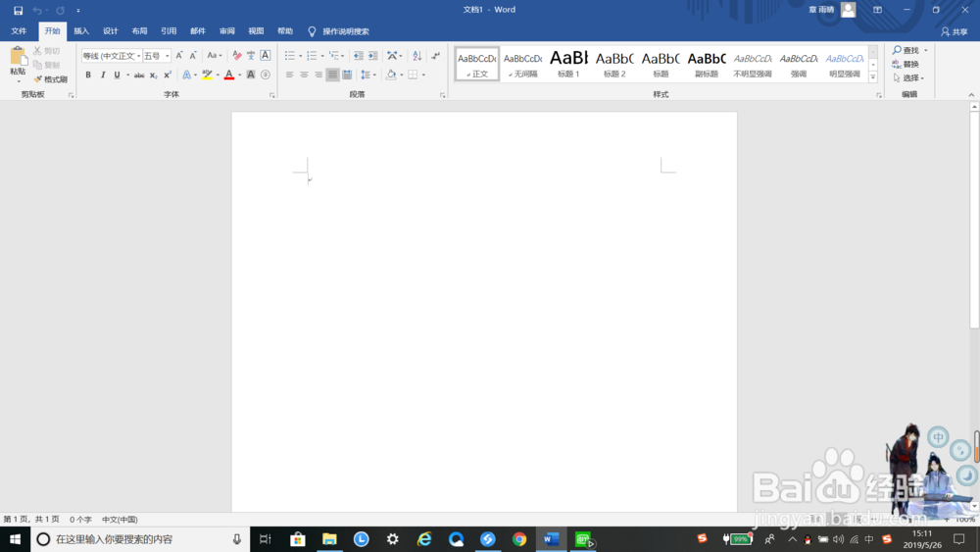Image resolution: width=980 pixels, height=552 pixels.
Task: Apply paragraph shading fill color
Action: 391,75
